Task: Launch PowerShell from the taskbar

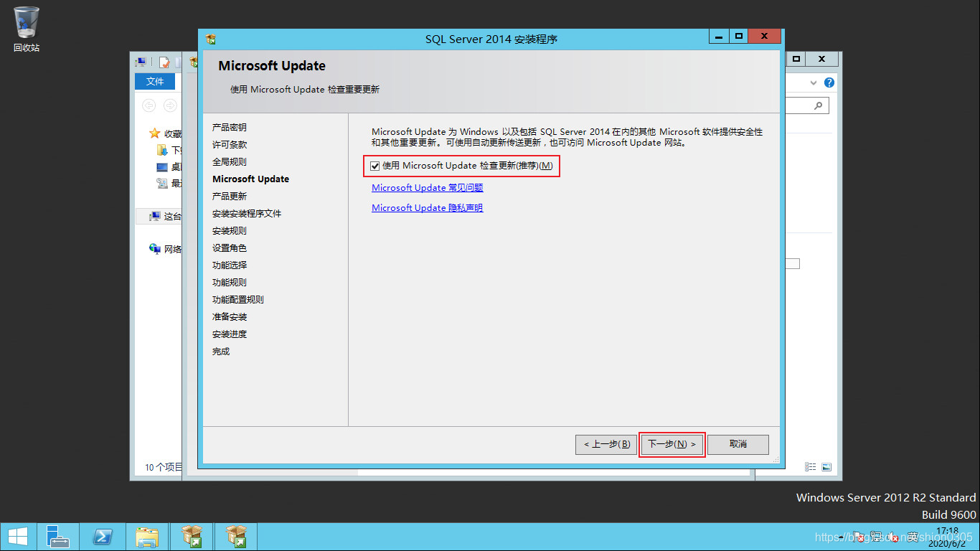Action: 103,537
